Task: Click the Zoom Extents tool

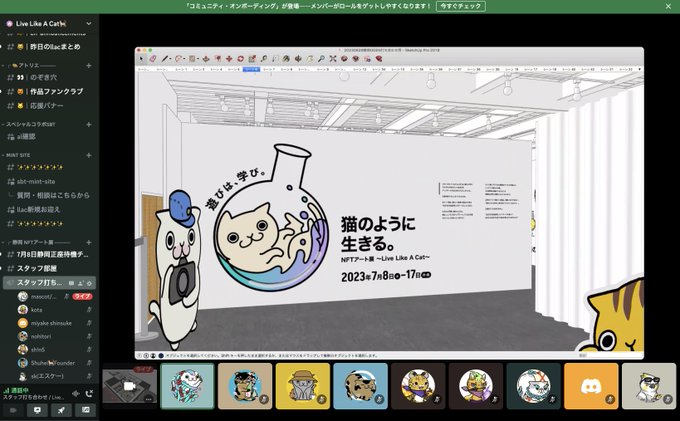Action: 333,59
